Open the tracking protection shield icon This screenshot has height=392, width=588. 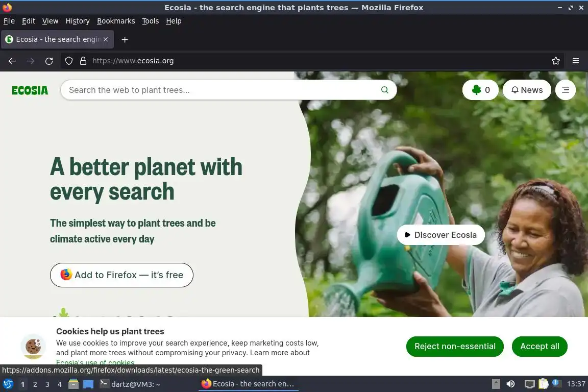coord(68,61)
